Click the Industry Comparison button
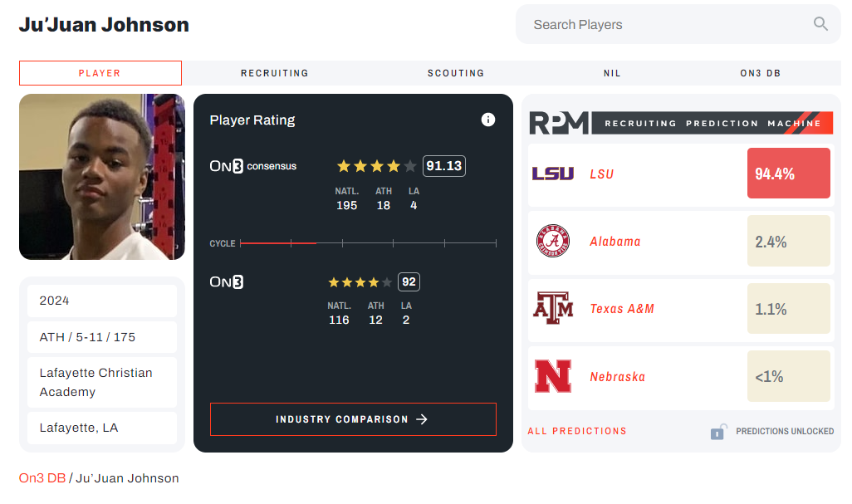 click(x=353, y=419)
